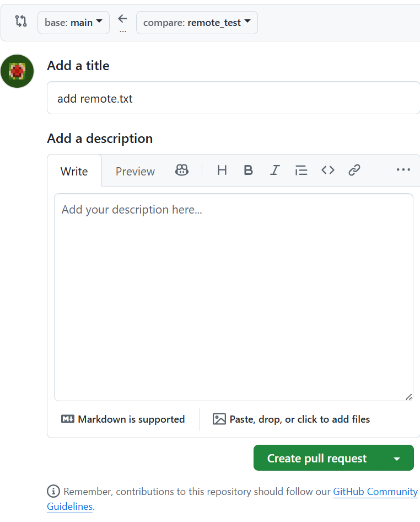Switch to the Write tab
Image resolution: width=420 pixels, height=522 pixels.
74,172
